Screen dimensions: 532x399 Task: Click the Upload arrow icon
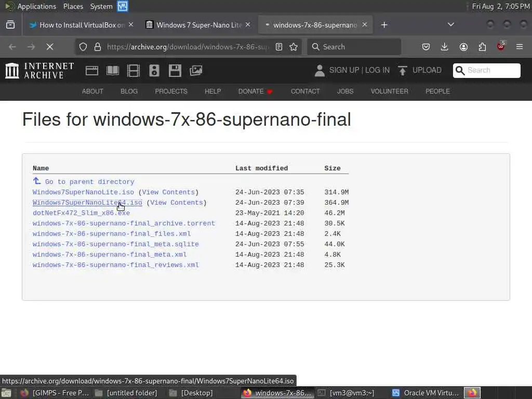click(403, 71)
